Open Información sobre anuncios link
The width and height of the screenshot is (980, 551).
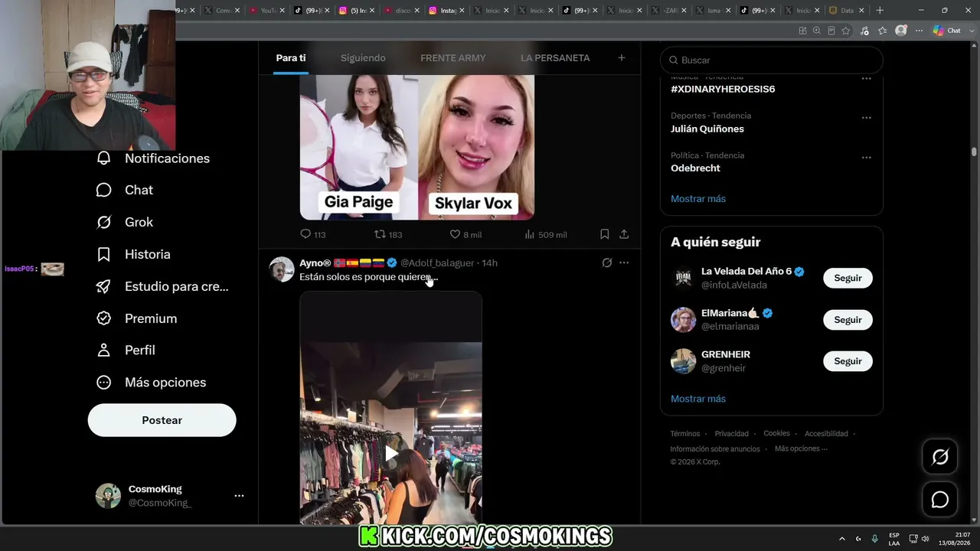715,449
